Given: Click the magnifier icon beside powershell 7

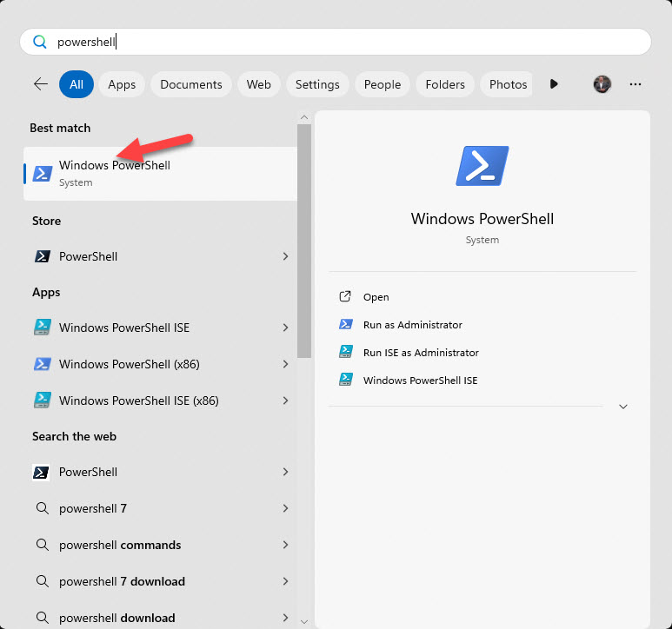Looking at the screenshot, I should [42, 508].
